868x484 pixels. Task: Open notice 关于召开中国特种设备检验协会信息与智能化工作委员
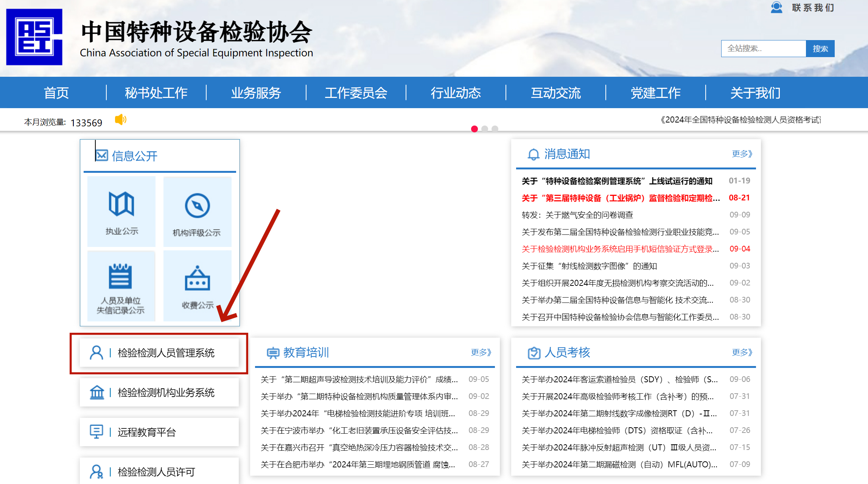[620, 317]
